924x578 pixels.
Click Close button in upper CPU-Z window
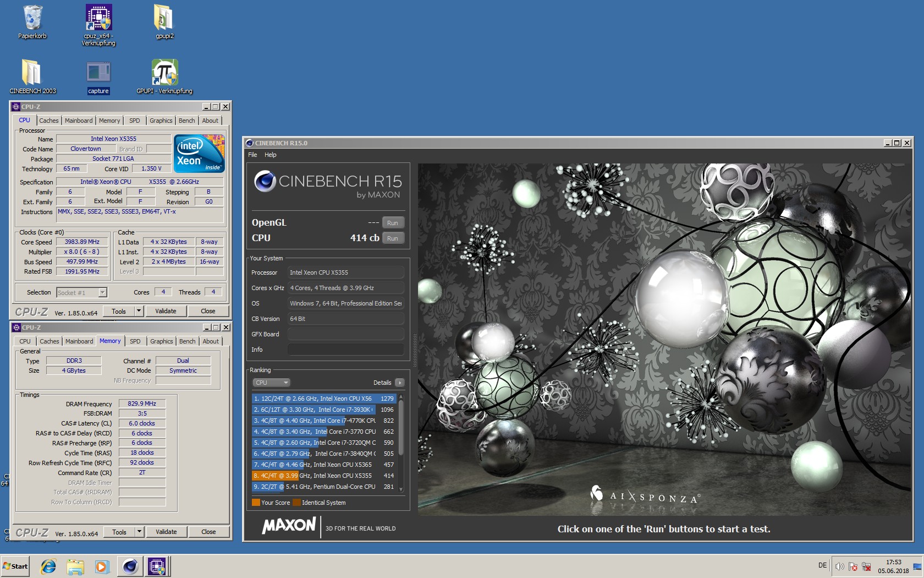pos(208,311)
